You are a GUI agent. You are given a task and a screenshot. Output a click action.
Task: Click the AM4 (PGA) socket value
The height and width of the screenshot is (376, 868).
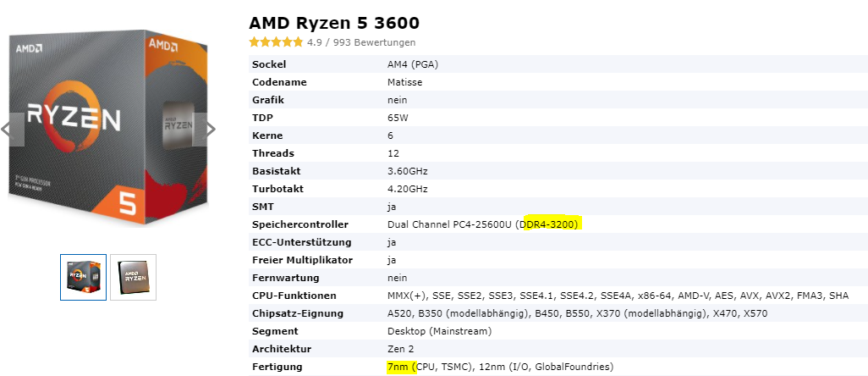[x=413, y=65]
